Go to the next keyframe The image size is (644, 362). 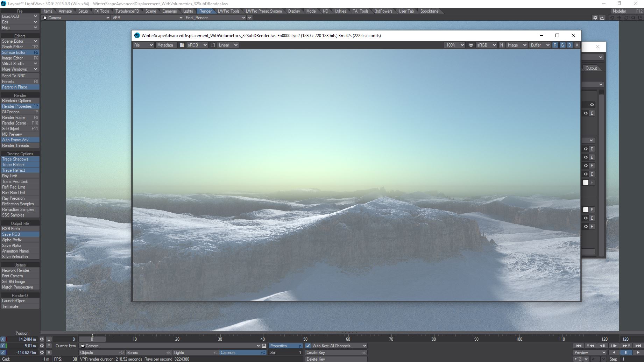[626, 346]
